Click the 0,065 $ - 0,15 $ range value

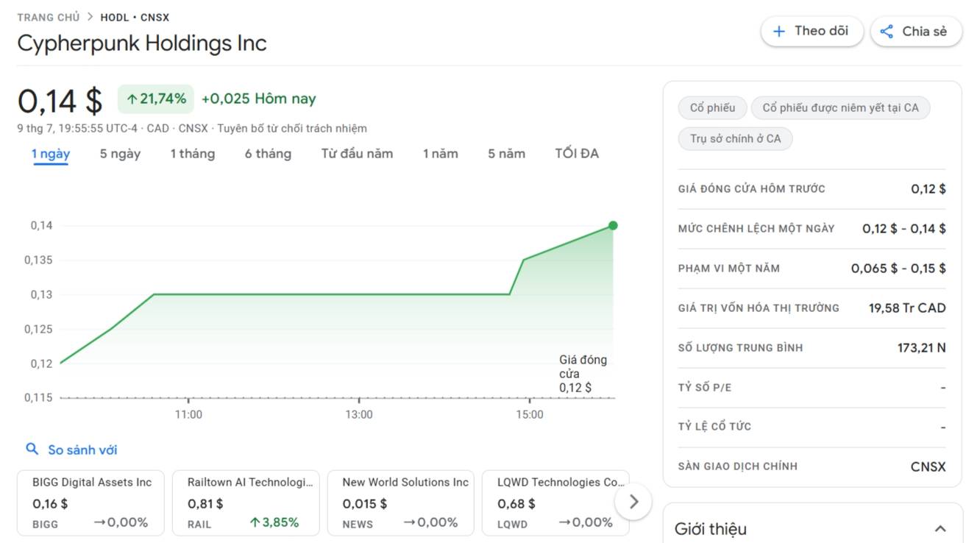898,269
